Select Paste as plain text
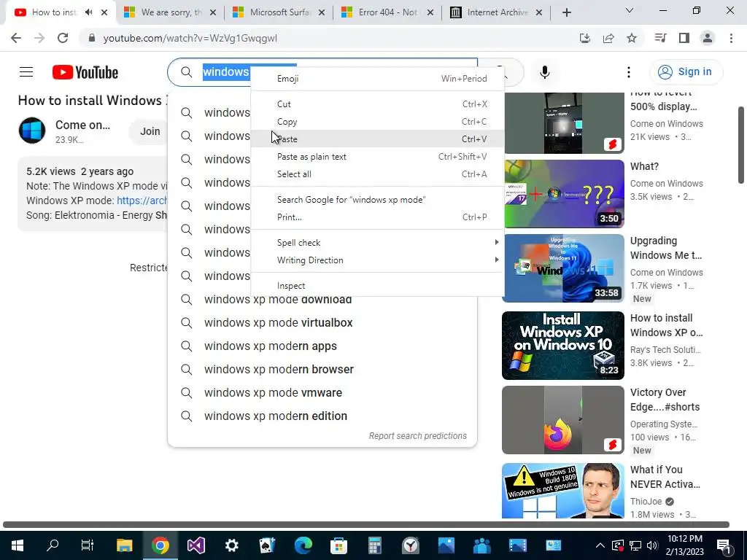 377,157
